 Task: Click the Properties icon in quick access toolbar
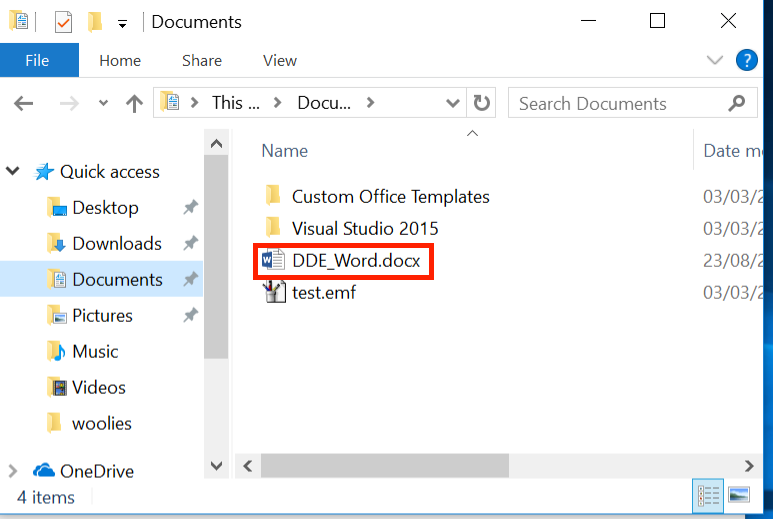pos(64,21)
